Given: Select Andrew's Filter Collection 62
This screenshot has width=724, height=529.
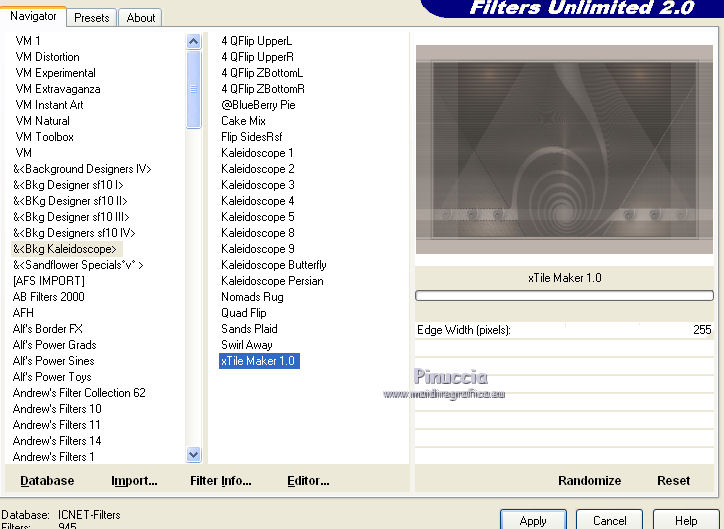Looking at the screenshot, I should [79, 393].
